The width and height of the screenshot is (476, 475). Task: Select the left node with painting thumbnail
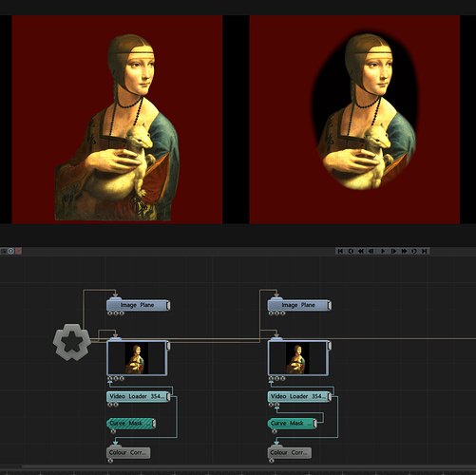click(137, 358)
